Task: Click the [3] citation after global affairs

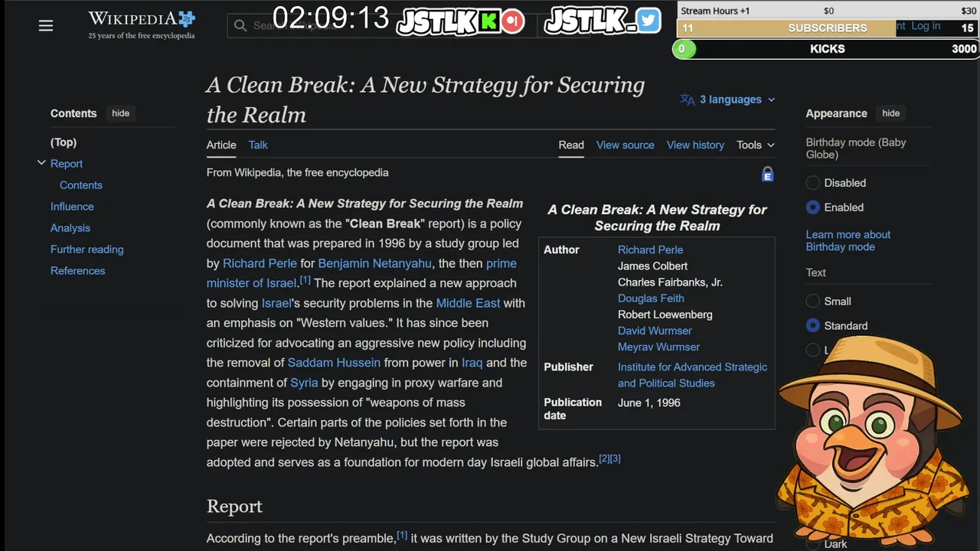Action: coord(616,458)
